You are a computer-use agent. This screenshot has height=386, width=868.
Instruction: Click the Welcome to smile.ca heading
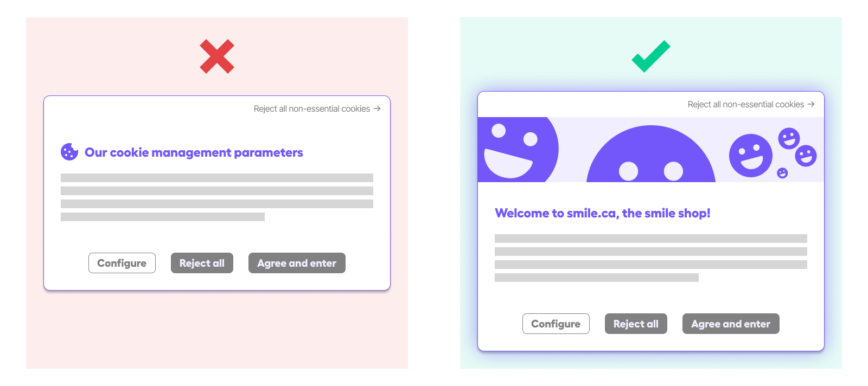point(603,213)
